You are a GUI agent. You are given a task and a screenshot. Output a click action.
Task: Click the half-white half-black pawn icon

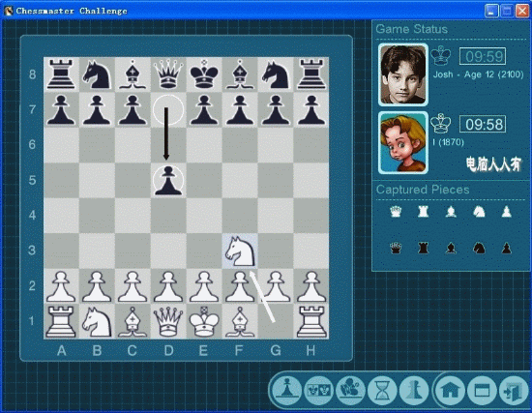point(414,390)
